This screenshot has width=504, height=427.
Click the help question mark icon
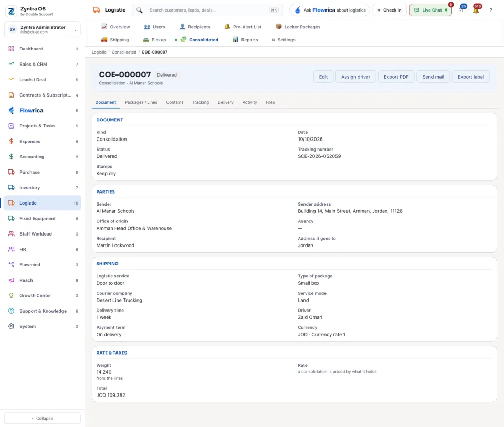491,10
